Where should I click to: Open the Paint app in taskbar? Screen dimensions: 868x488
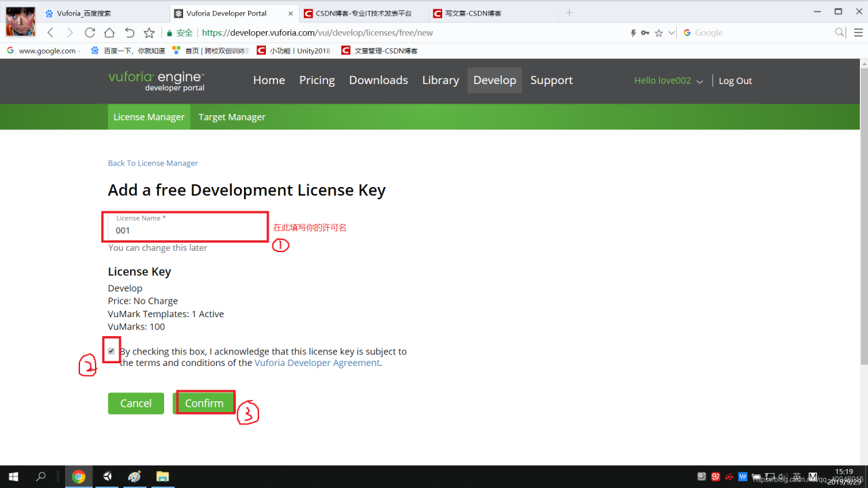pyautogui.click(x=134, y=476)
